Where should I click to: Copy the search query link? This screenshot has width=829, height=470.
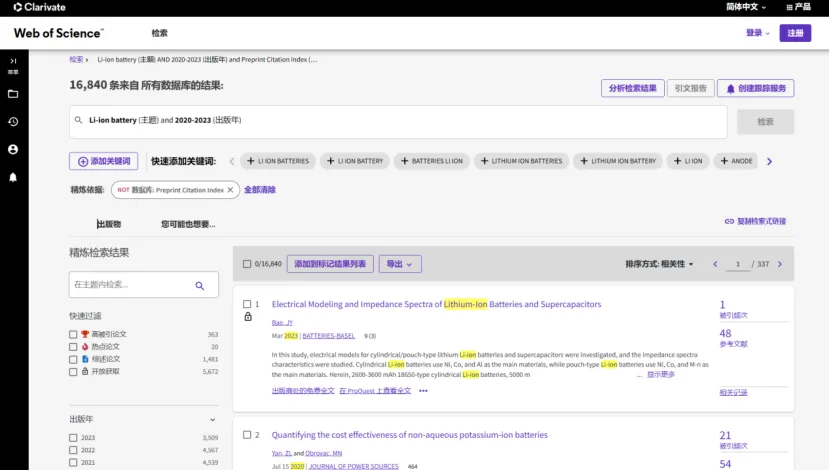pos(756,221)
